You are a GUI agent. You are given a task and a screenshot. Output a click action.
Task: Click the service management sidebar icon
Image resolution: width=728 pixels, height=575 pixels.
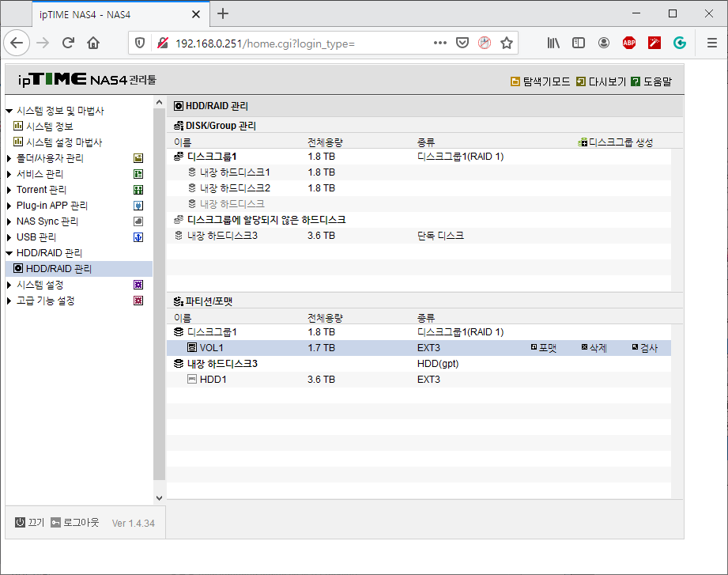(x=138, y=174)
